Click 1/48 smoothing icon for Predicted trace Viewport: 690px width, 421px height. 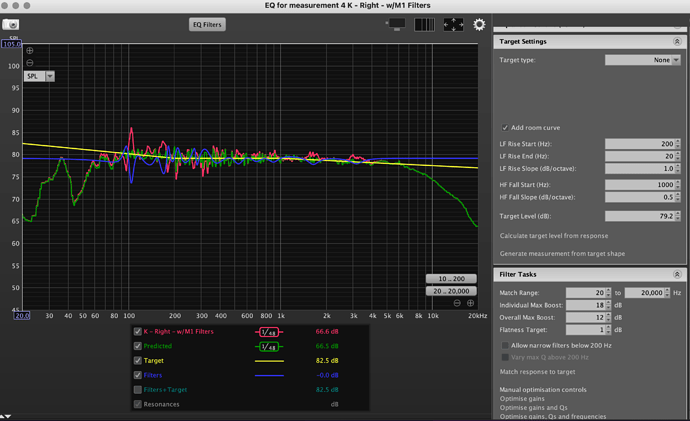(x=269, y=347)
